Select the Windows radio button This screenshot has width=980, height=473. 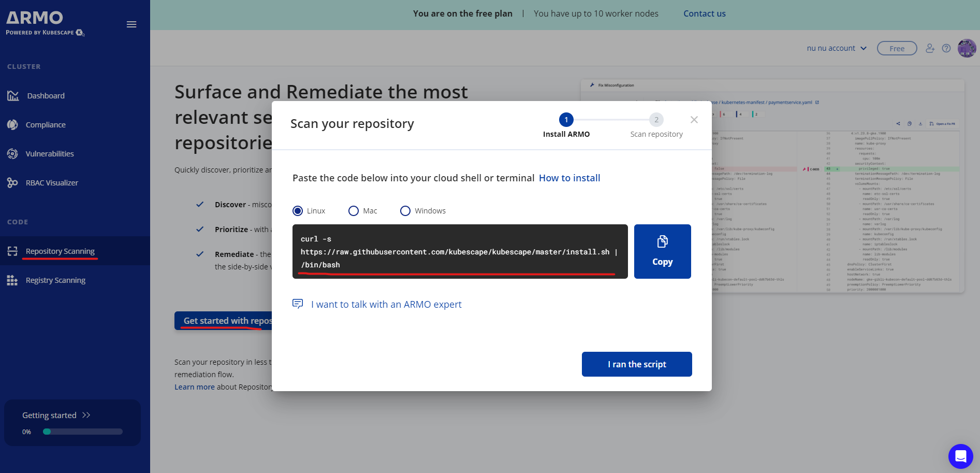[405, 211]
